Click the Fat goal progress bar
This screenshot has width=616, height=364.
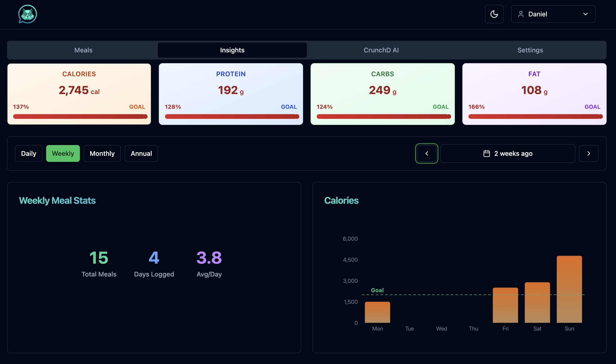tap(535, 116)
